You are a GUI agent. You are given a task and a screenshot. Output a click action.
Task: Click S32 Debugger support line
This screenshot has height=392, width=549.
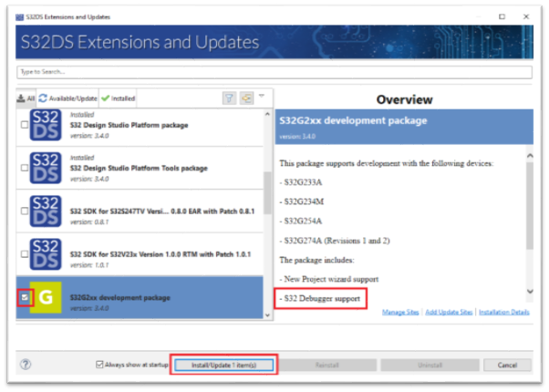320,298
